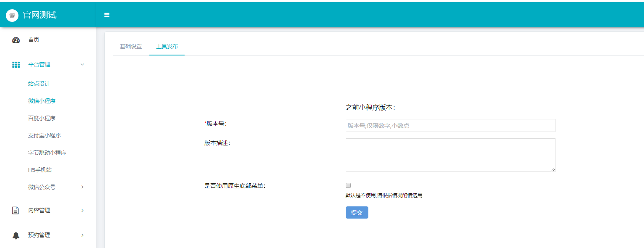Expand the 微信公众号 submenu arrow
Screen dimensions: 644x248
tap(82, 187)
